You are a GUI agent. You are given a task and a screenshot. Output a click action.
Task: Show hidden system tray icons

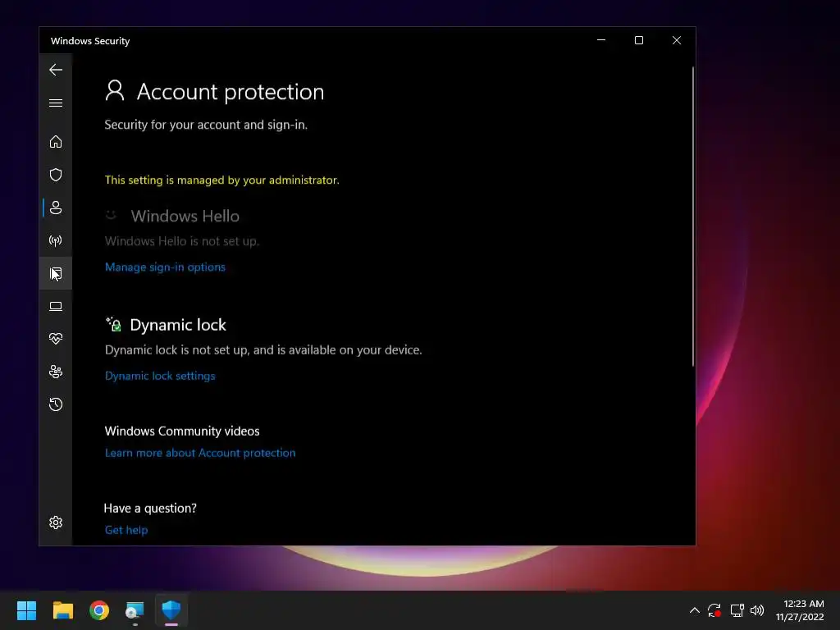tap(694, 610)
